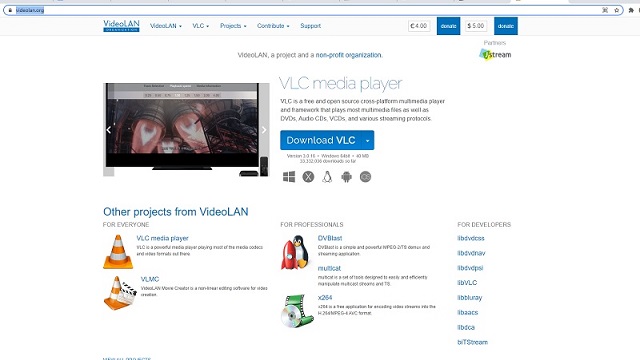Viewport: 640px width, 360px height.
Task: Select the Windows platform icon
Action: click(289, 177)
